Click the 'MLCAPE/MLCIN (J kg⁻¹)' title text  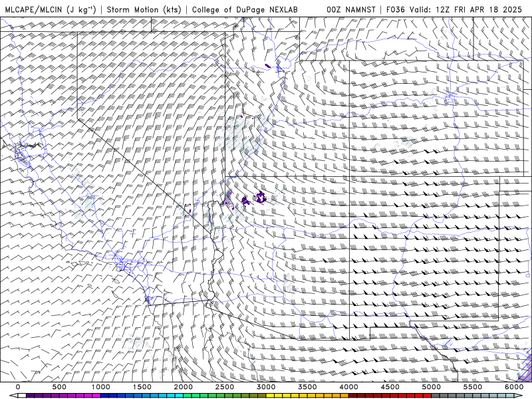pyautogui.click(x=51, y=9)
